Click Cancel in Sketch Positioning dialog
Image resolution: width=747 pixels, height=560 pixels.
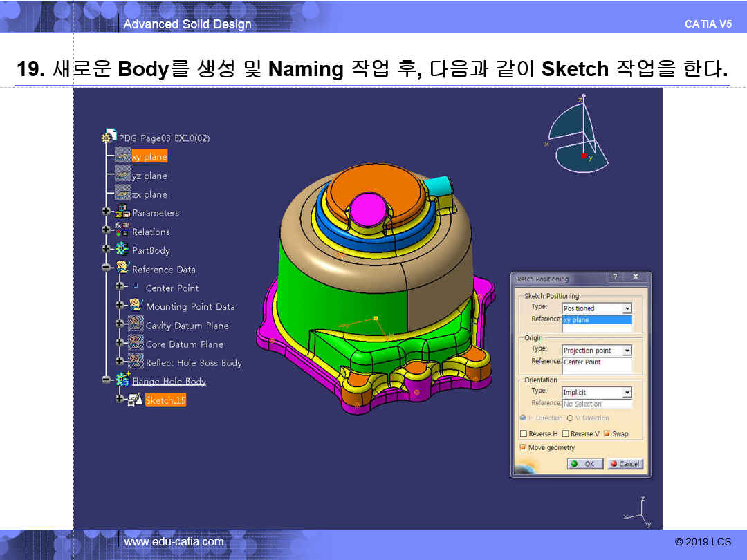coord(625,464)
